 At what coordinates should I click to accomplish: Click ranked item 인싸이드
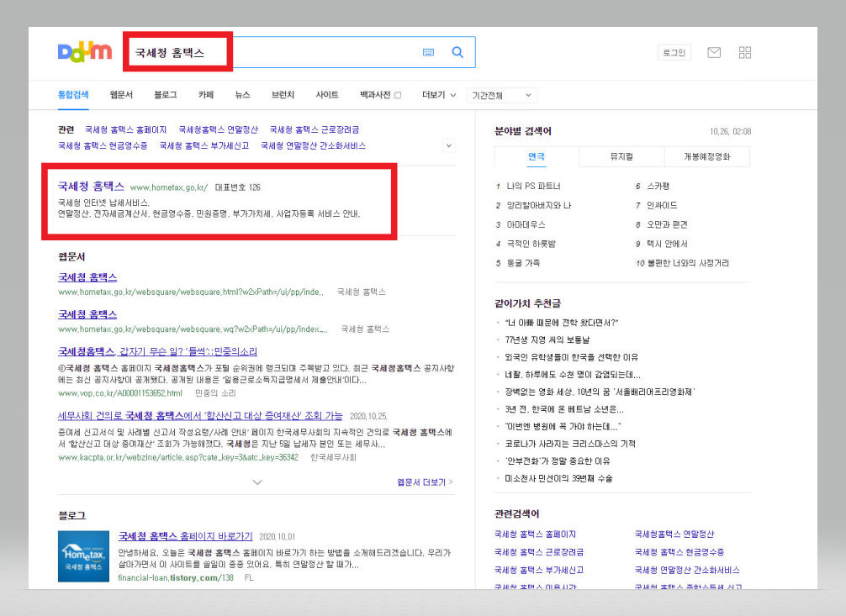[662, 206]
